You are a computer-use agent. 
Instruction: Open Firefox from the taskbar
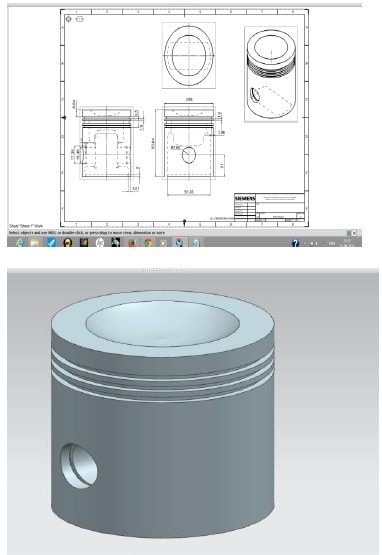[132, 242]
